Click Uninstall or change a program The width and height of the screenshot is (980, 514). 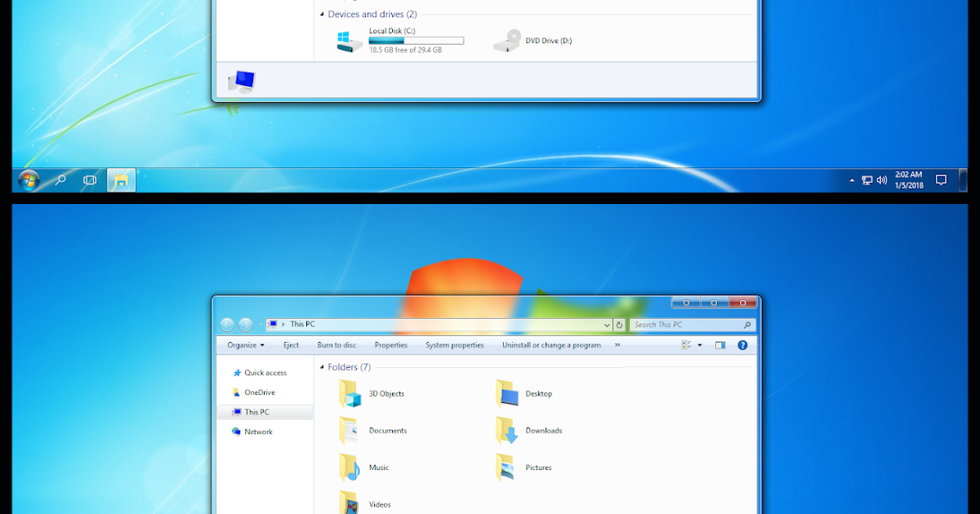coord(551,345)
